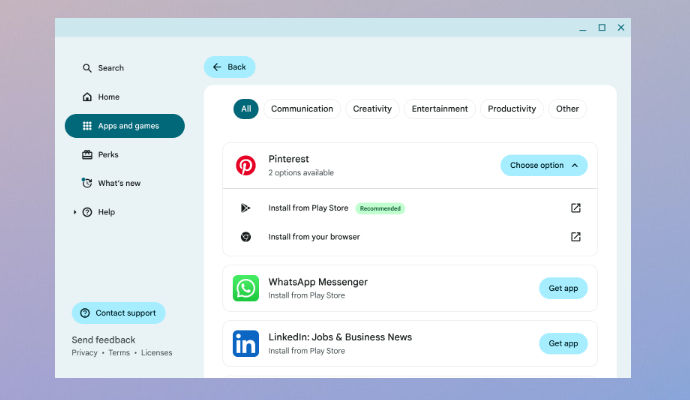This screenshot has height=400, width=690.
Task: Click the Play Store icon in Pinterest options
Action: point(246,208)
